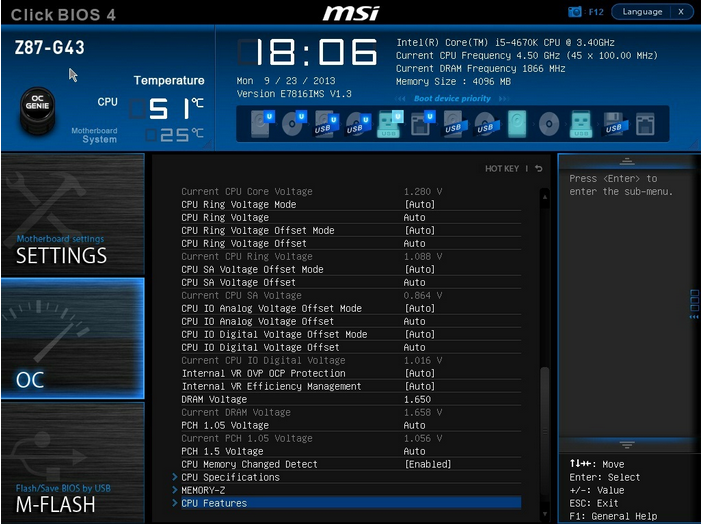Open CPU Ring Voltage Mode Auto dropdown
The width and height of the screenshot is (701, 524).
click(x=419, y=204)
